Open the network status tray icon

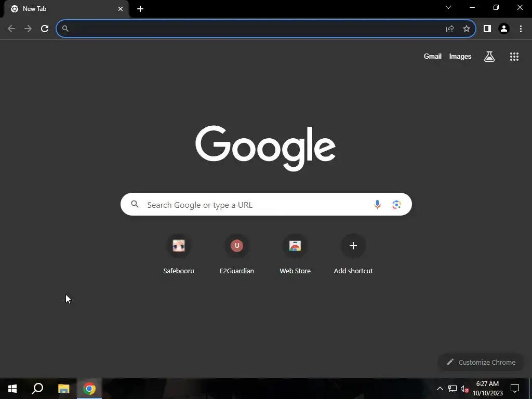pos(453,389)
